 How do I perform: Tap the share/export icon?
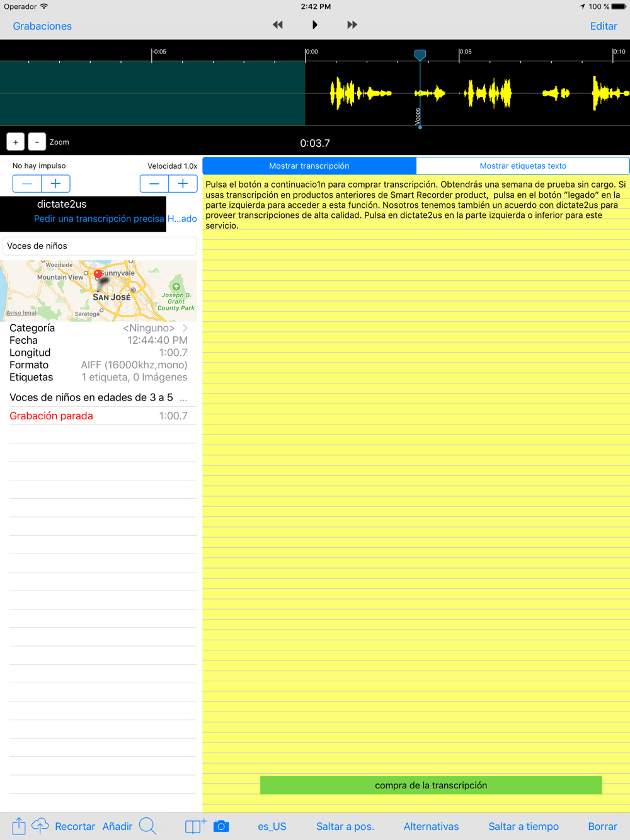tap(19, 826)
